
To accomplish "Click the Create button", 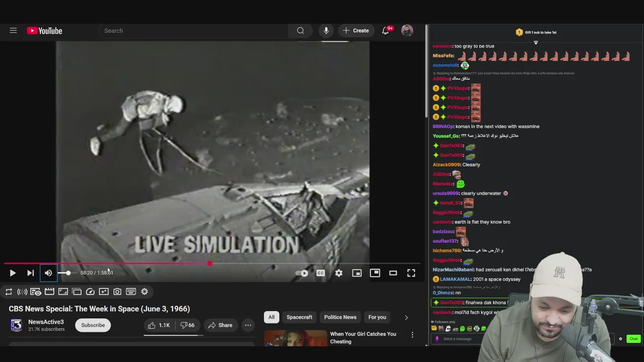I will (x=356, y=31).
